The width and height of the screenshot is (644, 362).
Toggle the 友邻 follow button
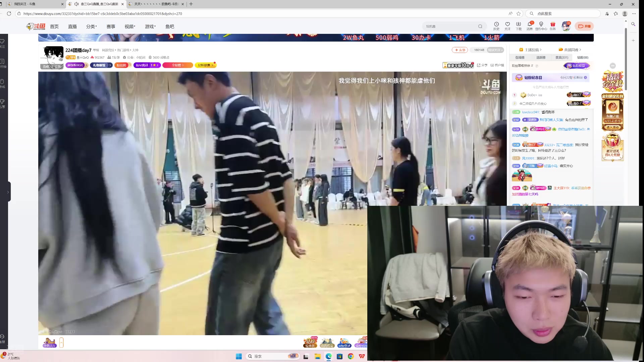[x=460, y=50]
